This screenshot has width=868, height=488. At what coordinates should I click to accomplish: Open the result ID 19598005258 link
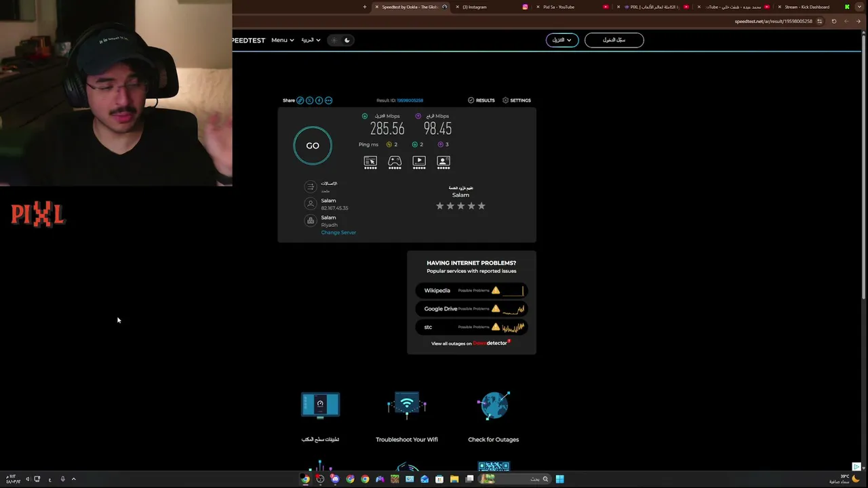pos(410,100)
